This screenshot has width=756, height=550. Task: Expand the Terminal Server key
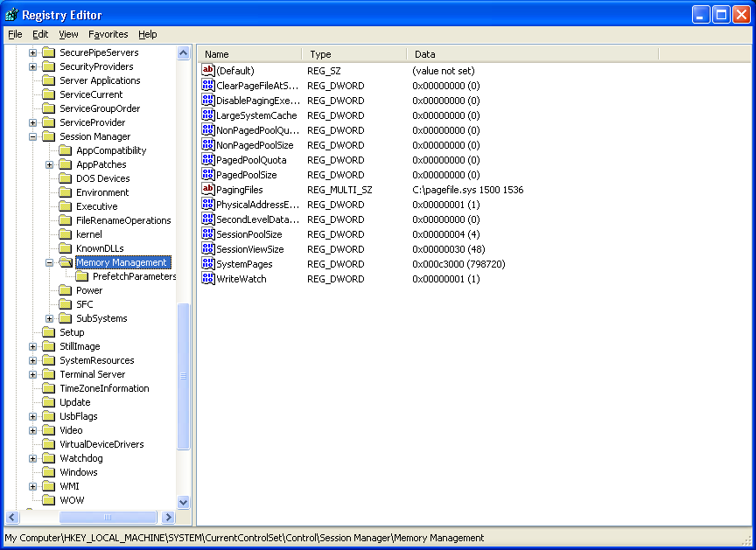(33, 374)
